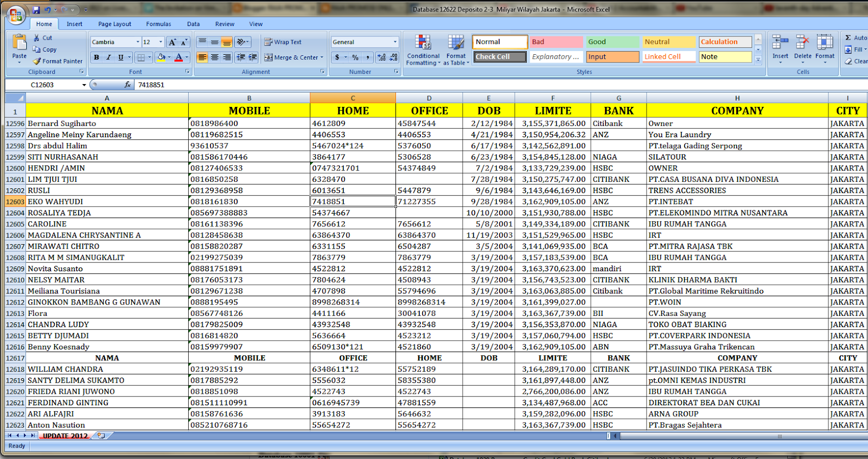Screen dimensions: 868x459
Task: Apply the Calculation cell style
Action: 725,42
